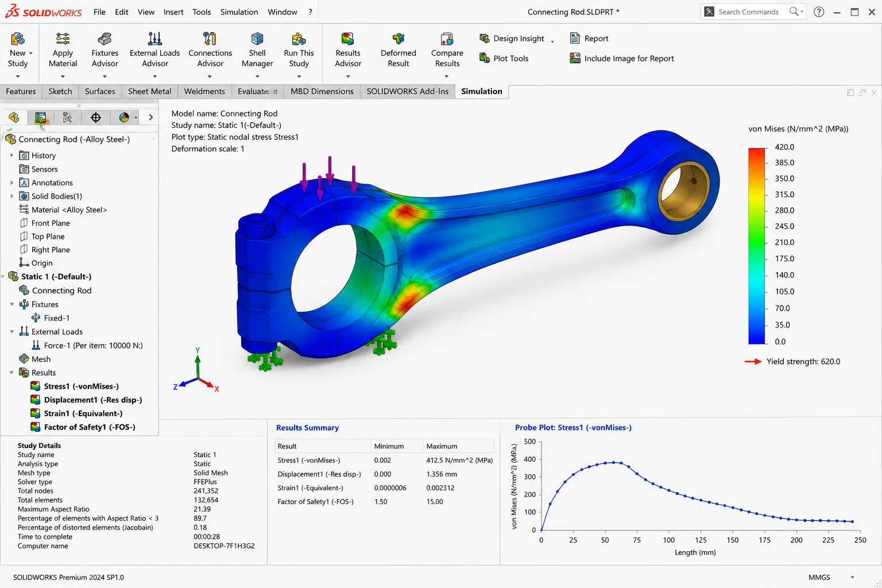Image resolution: width=882 pixels, height=588 pixels.
Task: Open the DisplayManager color ball tab
Action: coord(124,117)
